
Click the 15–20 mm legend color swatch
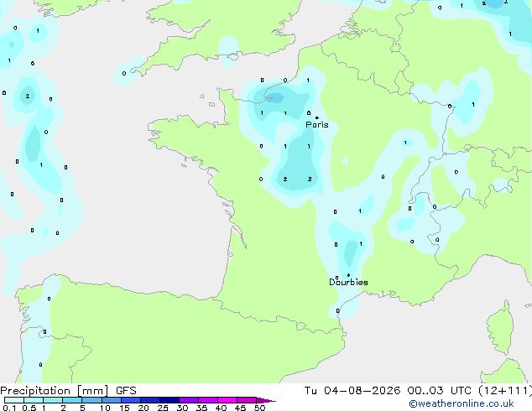point(130,400)
